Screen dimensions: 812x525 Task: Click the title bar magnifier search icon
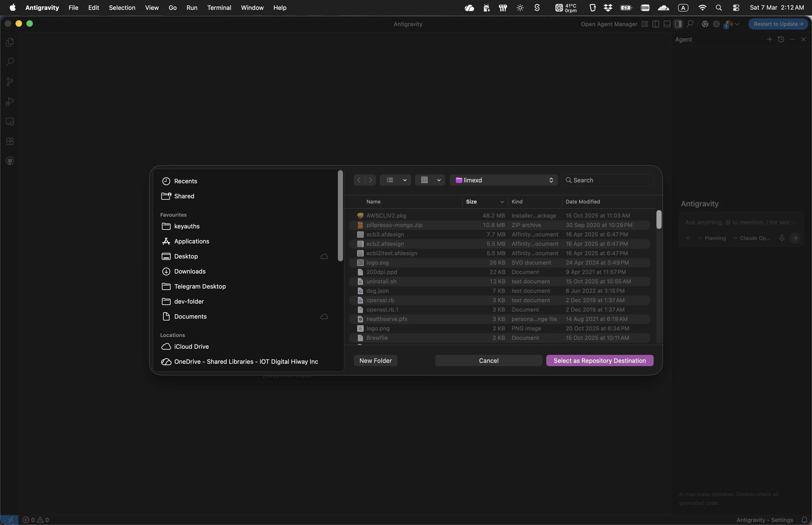pyautogui.click(x=690, y=24)
